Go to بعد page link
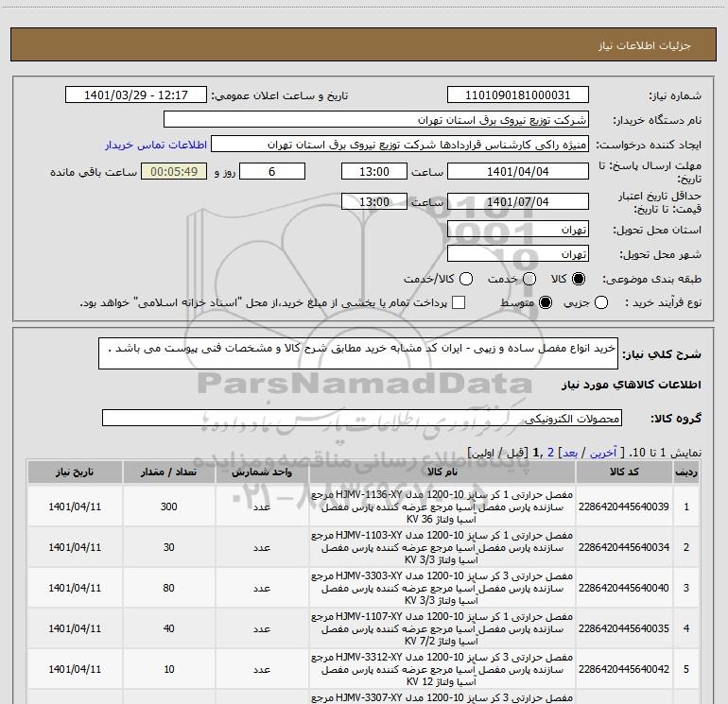Image resolution: width=728 pixels, height=704 pixels. click(x=570, y=453)
